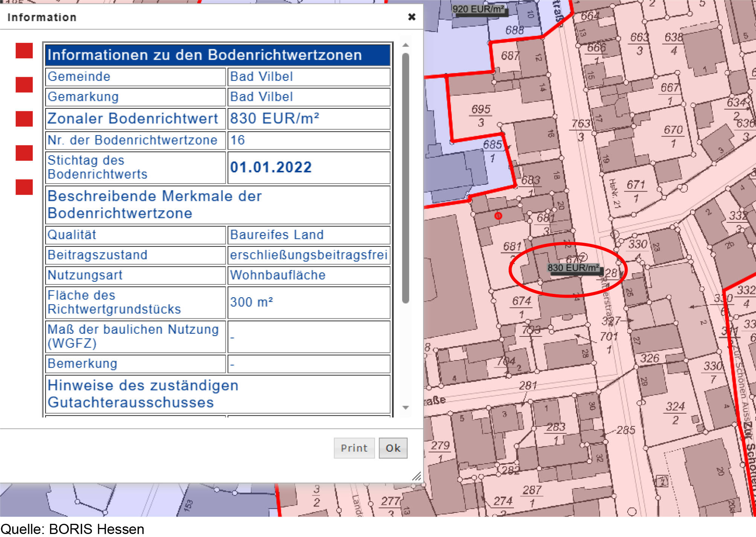The height and width of the screenshot is (537, 756).
Task: Select the Nutzungsart value 'Wohnbaufläche'
Action: 277,275
